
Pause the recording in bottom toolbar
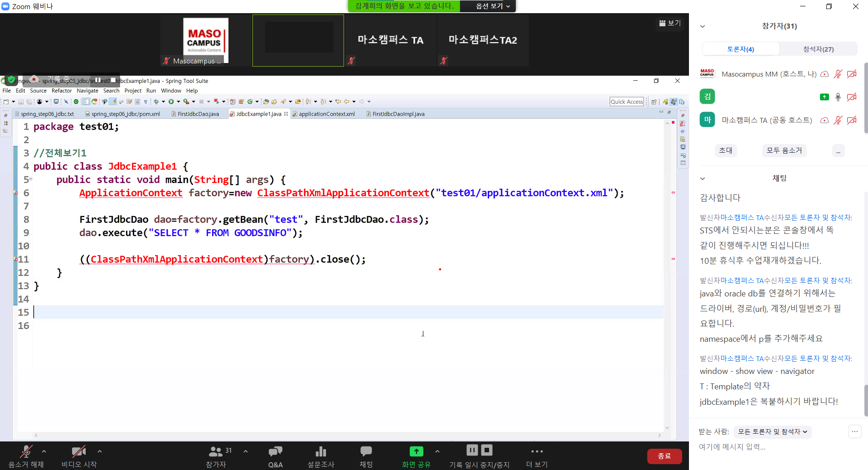click(472, 450)
